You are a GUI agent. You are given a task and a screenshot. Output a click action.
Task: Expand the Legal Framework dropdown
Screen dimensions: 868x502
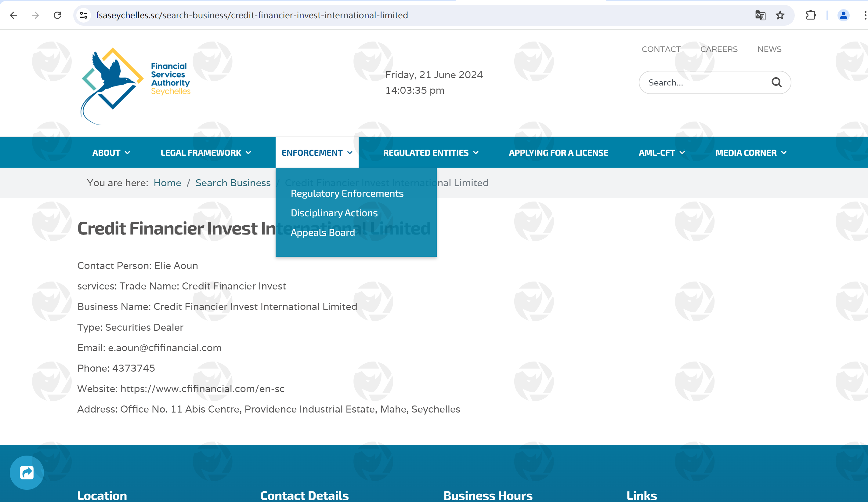(206, 153)
